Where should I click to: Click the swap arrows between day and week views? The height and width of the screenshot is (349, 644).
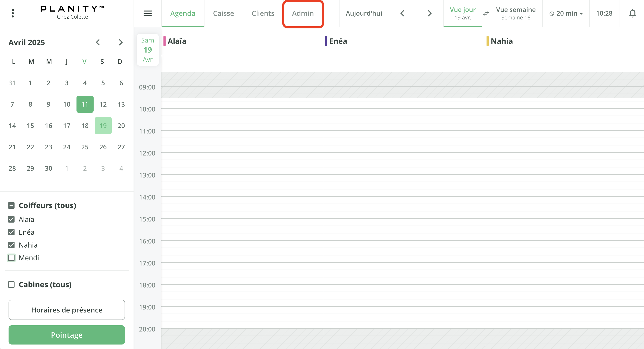click(486, 13)
